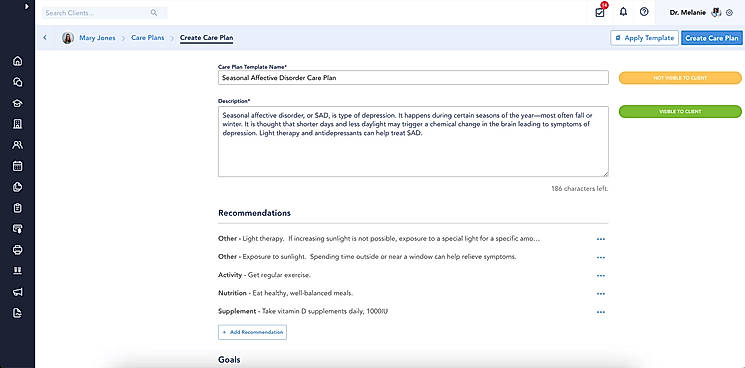This screenshot has width=745, height=368.
Task: Expand the sidebar with the arrow at top
Action: pyautogui.click(x=27, y=7)
